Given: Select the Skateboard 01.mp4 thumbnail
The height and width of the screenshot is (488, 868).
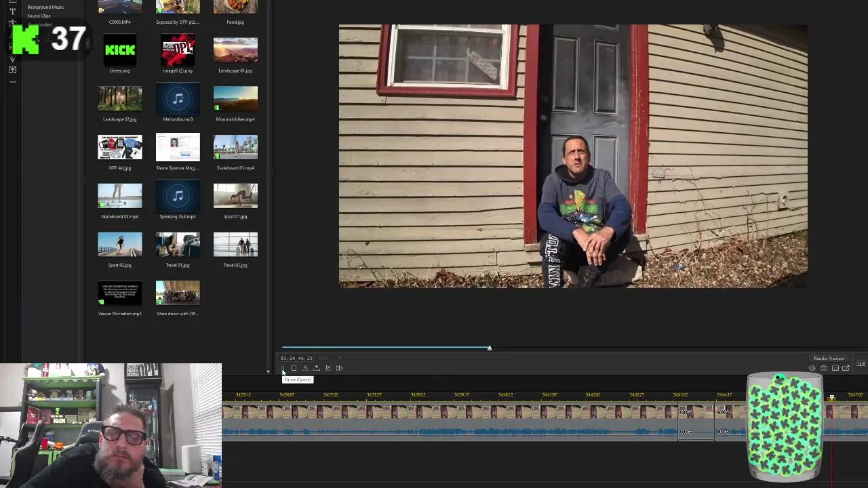Looking at the screenshot, I should click(235, 147).
